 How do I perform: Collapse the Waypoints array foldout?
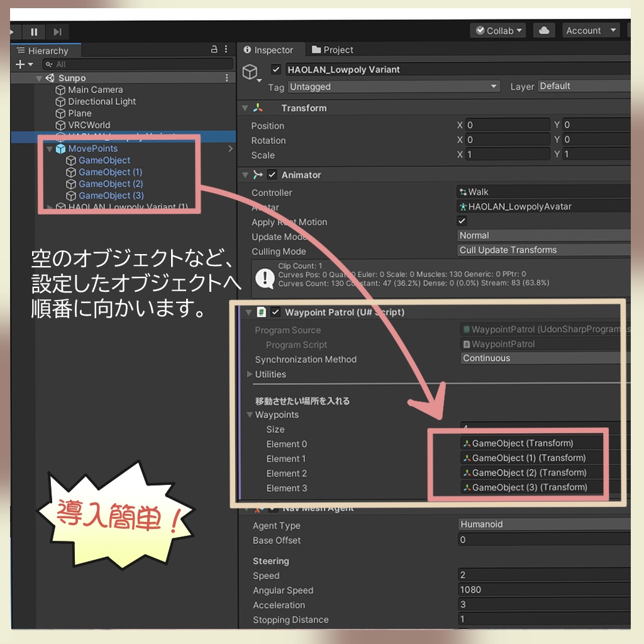(249, 415)
